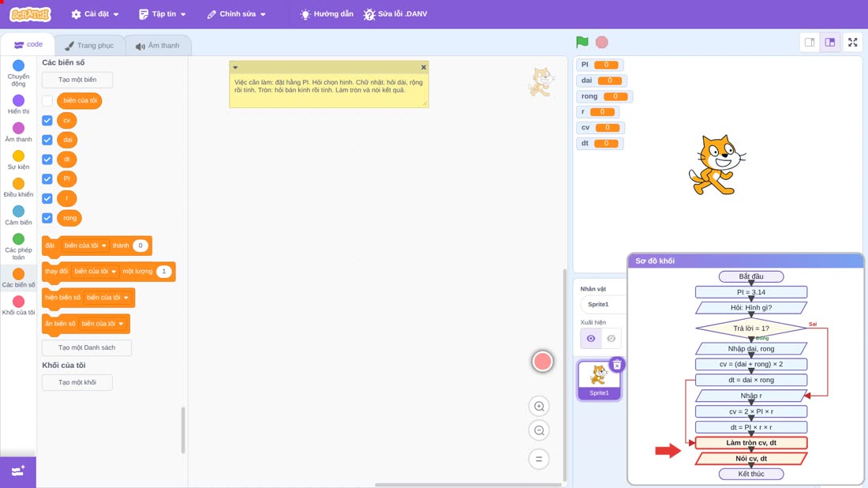Open the Âm thanh blocks category in palette
Viewport: 868px width, 488px height.
(18, 132)
